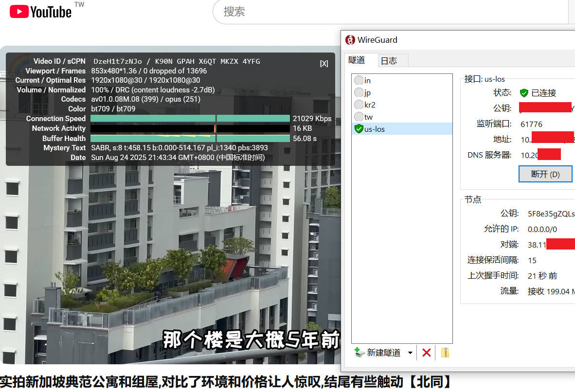Click the YouTube logo
The image size is (575, 392).
[x=41, y=12]
